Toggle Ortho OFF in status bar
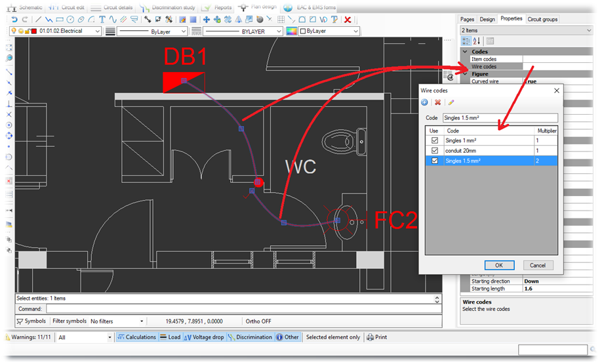 click(x=258, y=321)
